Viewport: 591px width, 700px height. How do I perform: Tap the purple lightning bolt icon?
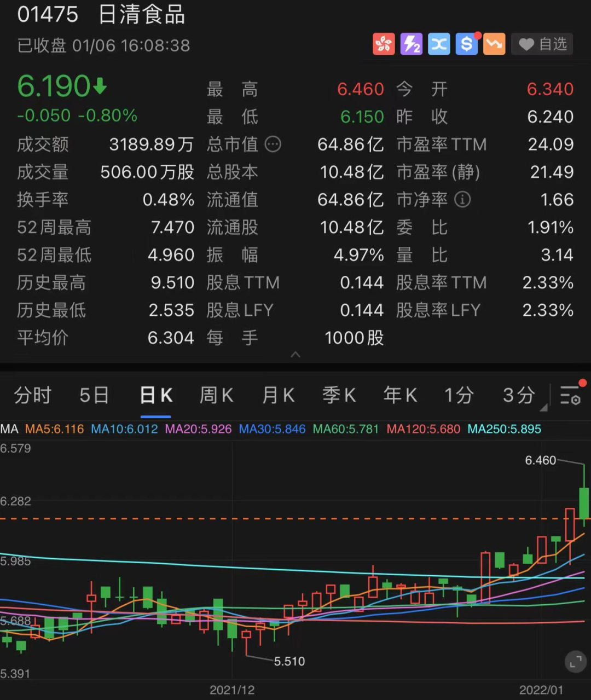(x=411, y=44)
